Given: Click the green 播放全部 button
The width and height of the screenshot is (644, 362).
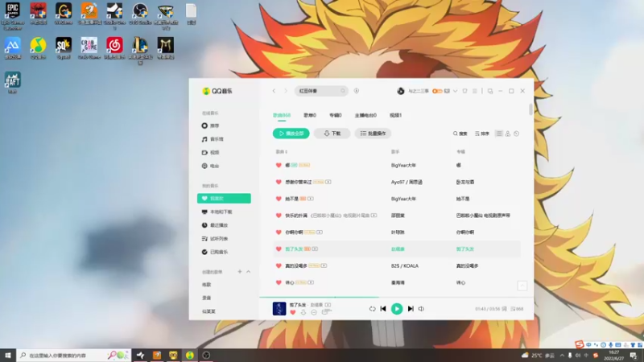Looking at the screenshot, I should click(291, 134).
